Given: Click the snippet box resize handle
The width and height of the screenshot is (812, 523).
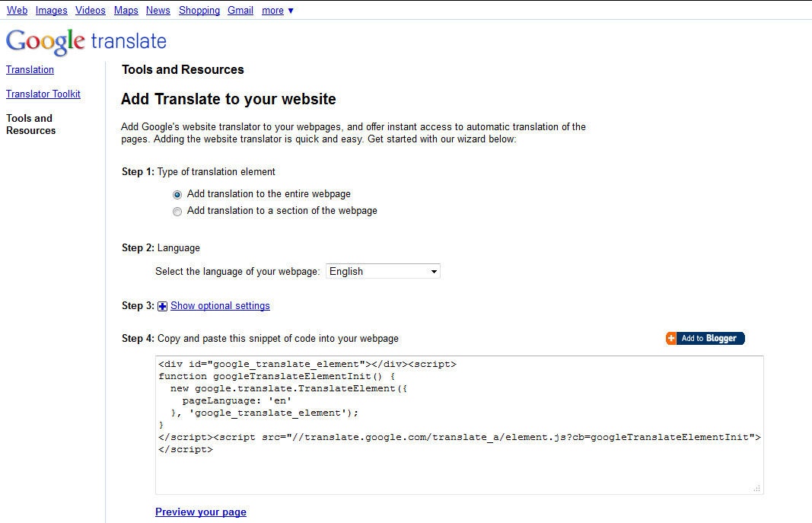Looking at the screenshot, I should point(756,489).
